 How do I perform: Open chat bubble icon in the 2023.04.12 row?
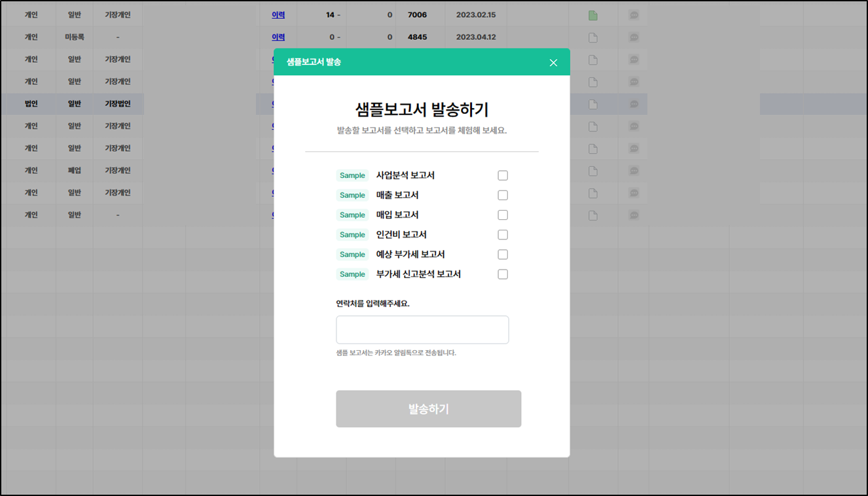point(634,37)
